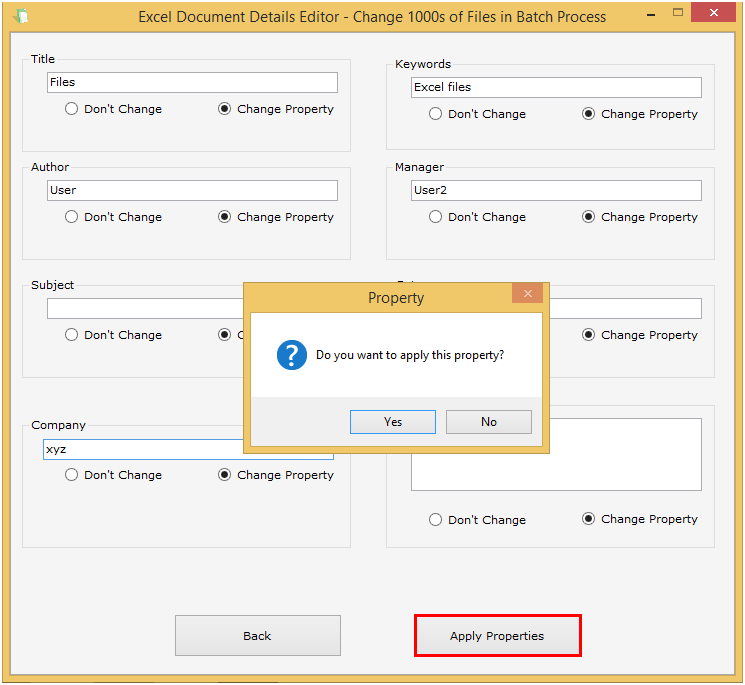Minimize the Excel Document Details Editor window
The width and height of the screenshot is (745, 685).
[x=651, y=15]
